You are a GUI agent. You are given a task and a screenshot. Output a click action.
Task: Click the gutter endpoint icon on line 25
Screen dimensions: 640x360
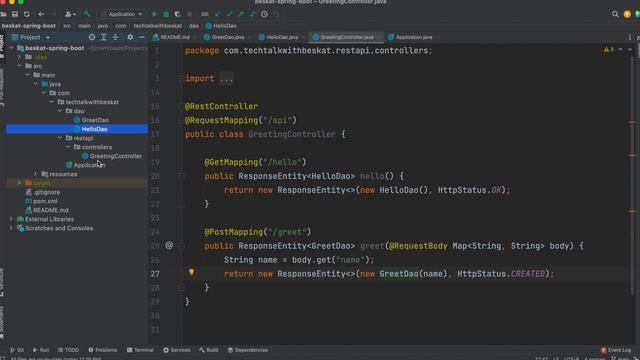[x=169, y=245]
